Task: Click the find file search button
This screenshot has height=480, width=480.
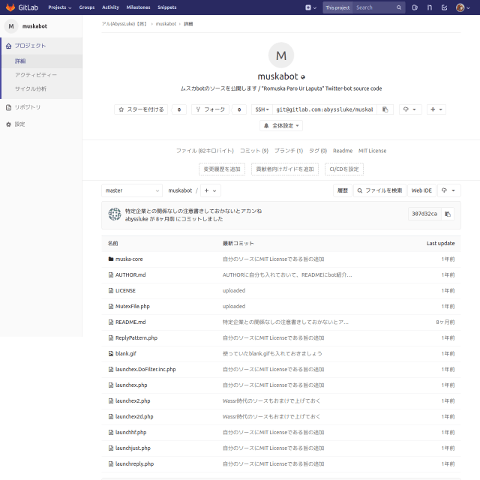Action: 380,190
